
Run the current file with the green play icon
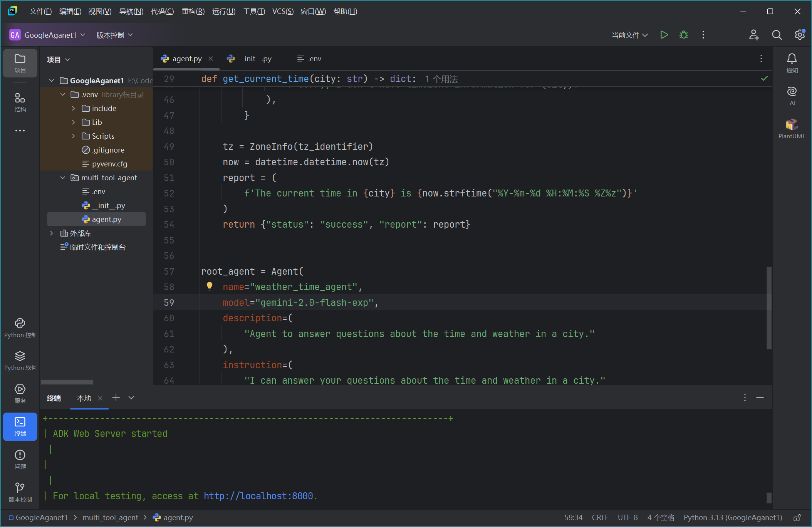pyautogui.click(x=664, y=35)
